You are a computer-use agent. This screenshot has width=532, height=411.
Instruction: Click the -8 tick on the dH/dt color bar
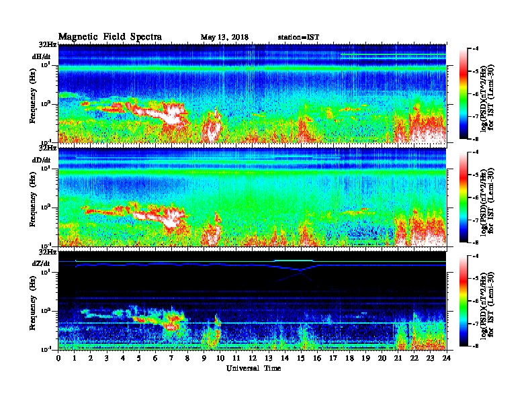[x=476, y=139]
